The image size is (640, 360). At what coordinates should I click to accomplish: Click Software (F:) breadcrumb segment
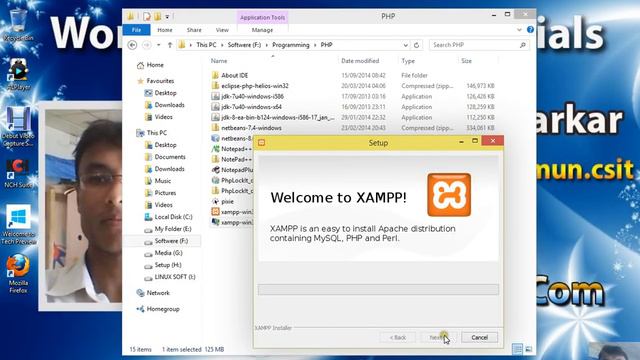coord(244,45)
